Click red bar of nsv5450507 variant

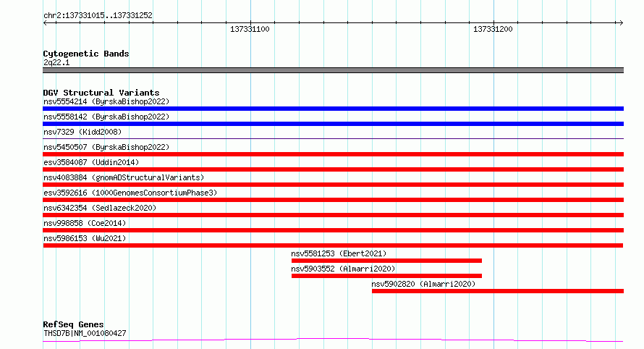(333, 154)
